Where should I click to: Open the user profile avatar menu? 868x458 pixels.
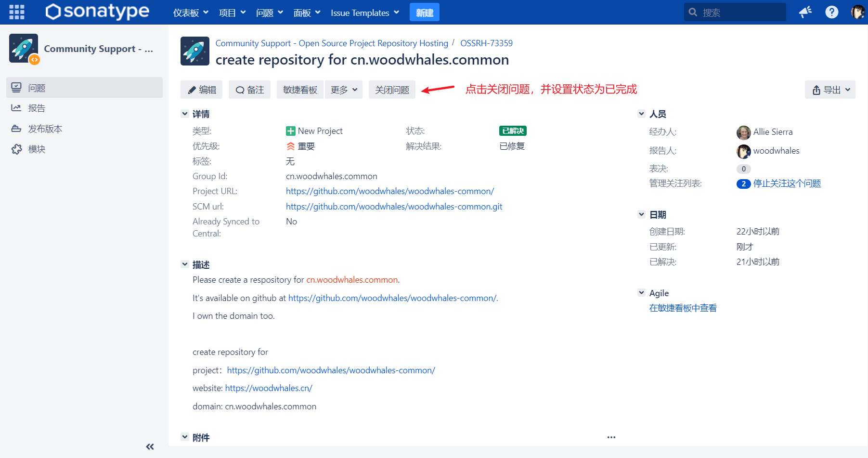(858, 12)
